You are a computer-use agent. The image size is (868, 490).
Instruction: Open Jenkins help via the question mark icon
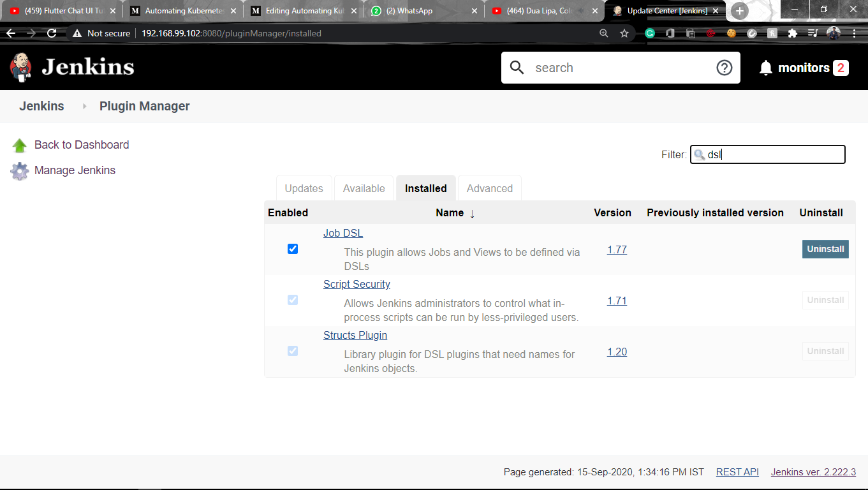724,67
